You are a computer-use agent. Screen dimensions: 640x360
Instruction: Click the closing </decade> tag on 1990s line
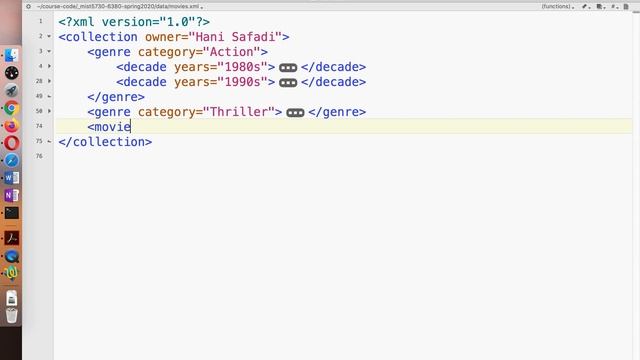pos(333,82)
